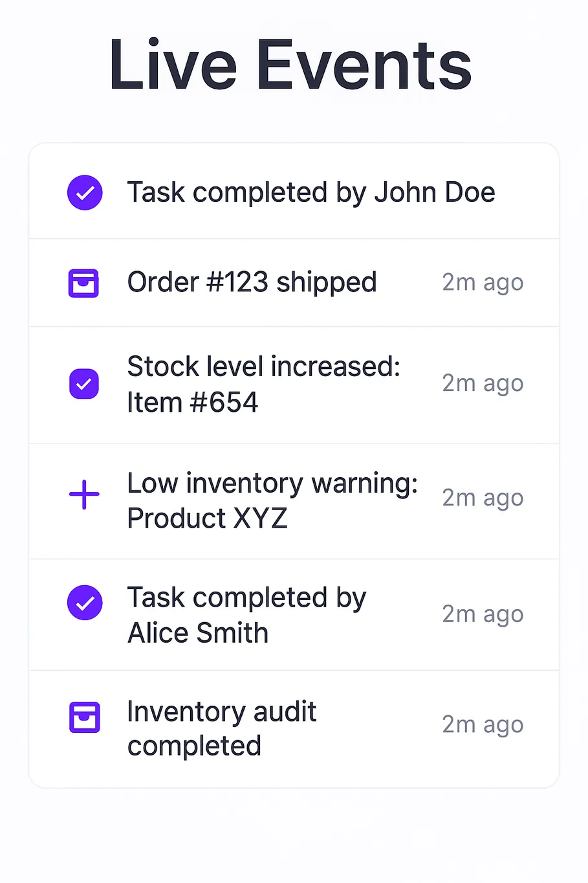Open the 'Inventory audit completed' event text

tap(221, 728)
